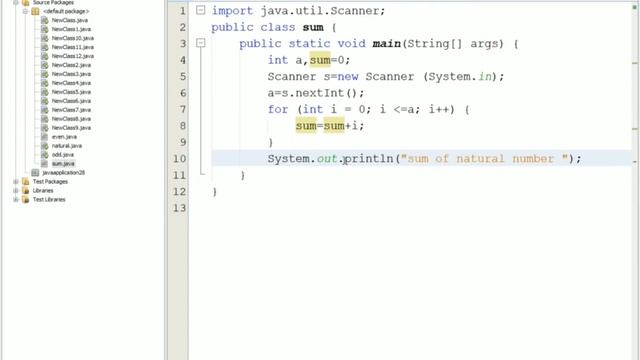Click 'nextInt' on line 6
This screenshot has width=640, height=360.
[320, 93]
